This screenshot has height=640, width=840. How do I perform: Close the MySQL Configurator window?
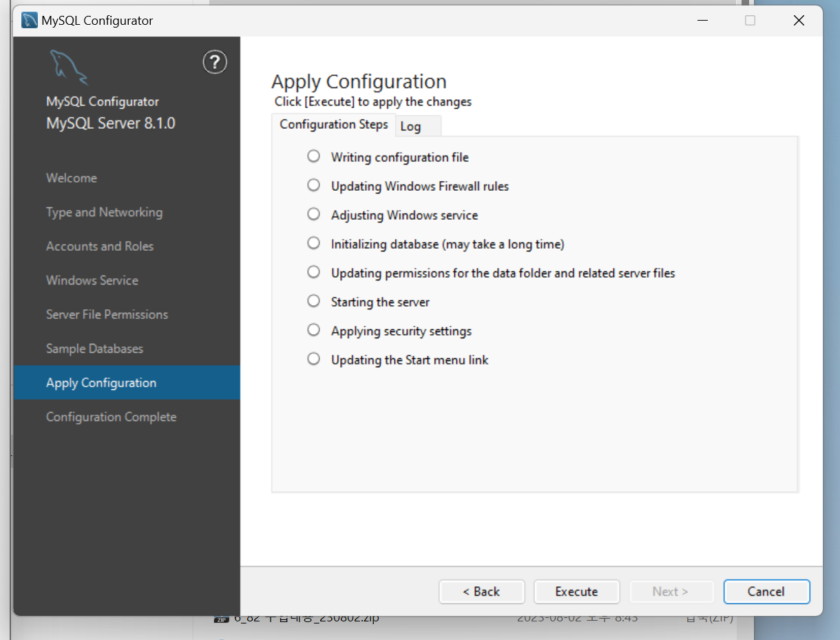pos(799,21)
